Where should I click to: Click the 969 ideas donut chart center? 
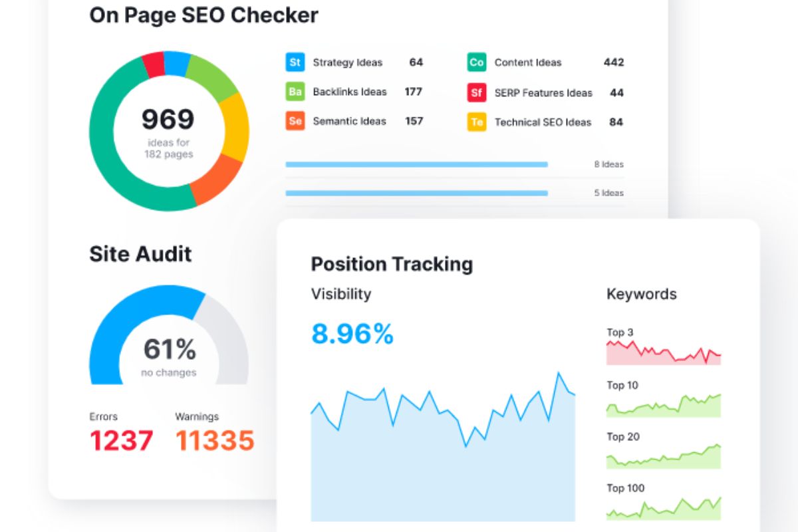168,132
